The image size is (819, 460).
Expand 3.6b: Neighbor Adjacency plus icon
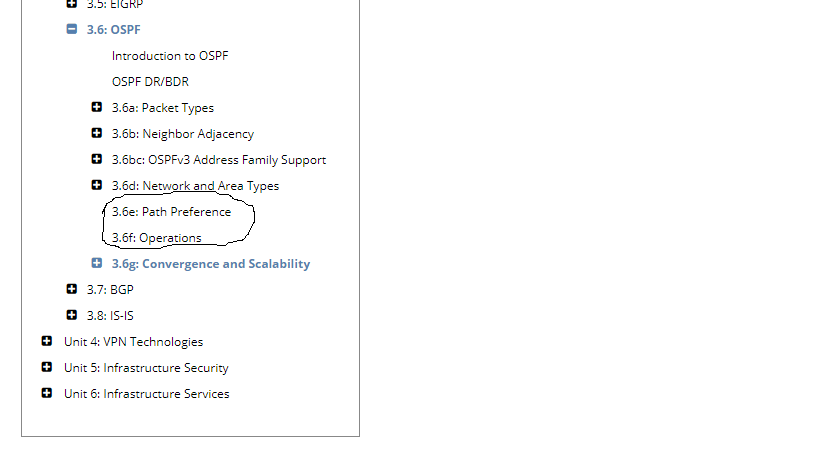[x=97, y=133]
